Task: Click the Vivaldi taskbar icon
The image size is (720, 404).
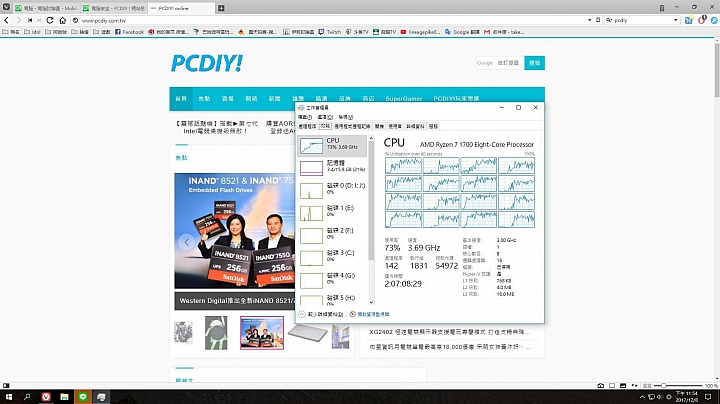Action: (46, 397)
